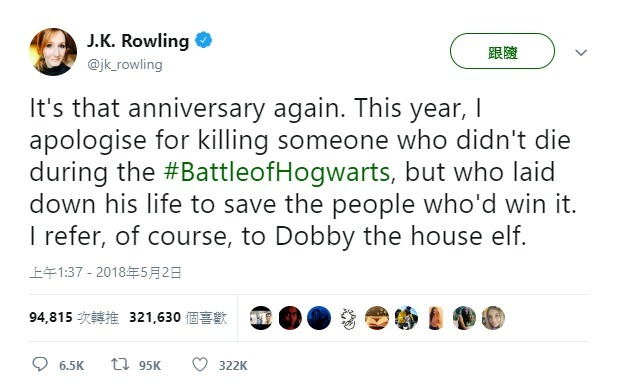Click the blue verified badge icon
Image resolution: width=625 pixels, height=390 pixels.
click(x=203, y=40)
